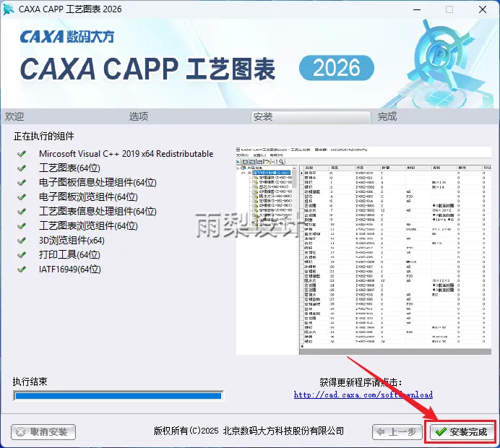
Task: Click the CAXA app icon in title bar
Action: (x=8, y=9)
